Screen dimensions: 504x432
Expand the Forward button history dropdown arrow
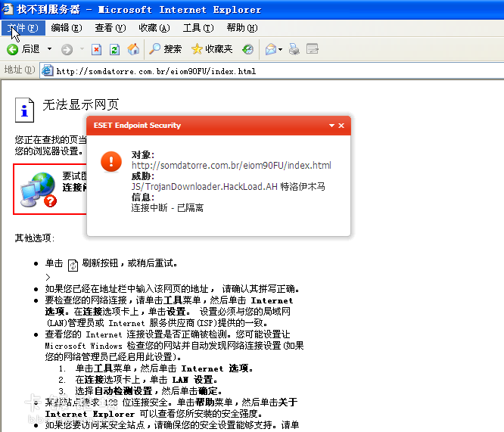pyautogui.click(x=80, y=49)
